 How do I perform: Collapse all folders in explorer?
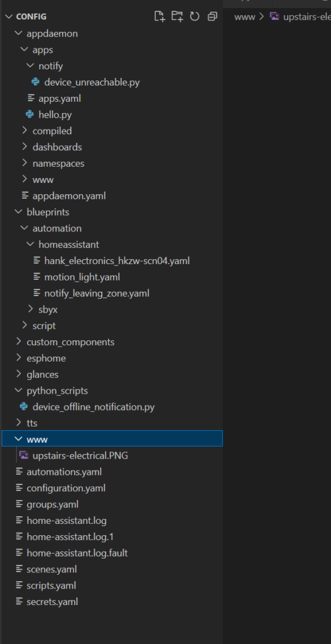pos(212,16)
